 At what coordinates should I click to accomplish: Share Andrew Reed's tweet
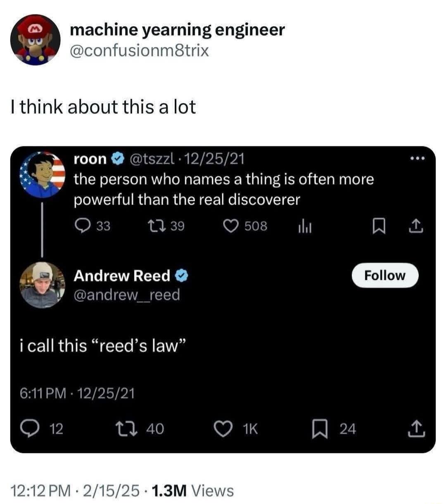pyautogui.click(x=416, y=429)
